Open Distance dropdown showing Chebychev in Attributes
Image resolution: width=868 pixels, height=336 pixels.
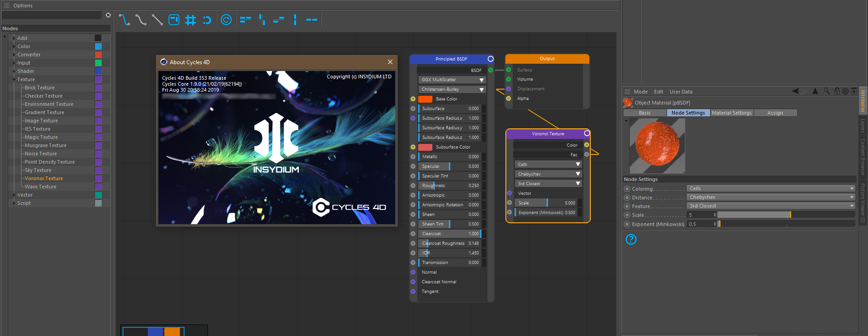(771, 197)
